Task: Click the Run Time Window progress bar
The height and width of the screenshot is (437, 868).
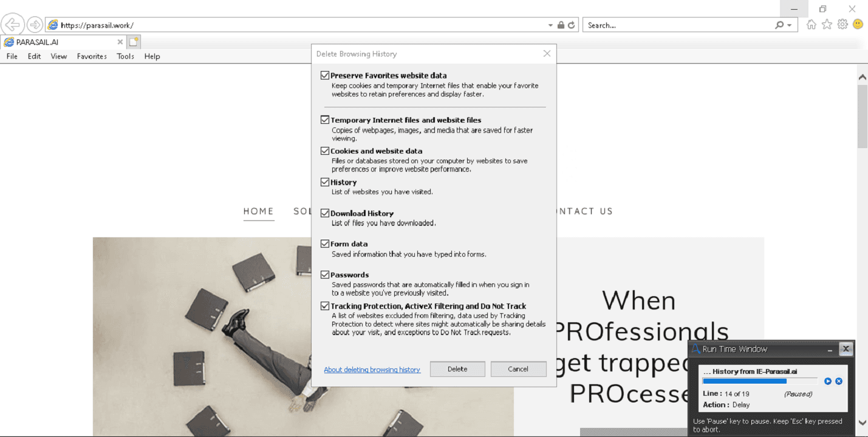Action: coord(760,381)
